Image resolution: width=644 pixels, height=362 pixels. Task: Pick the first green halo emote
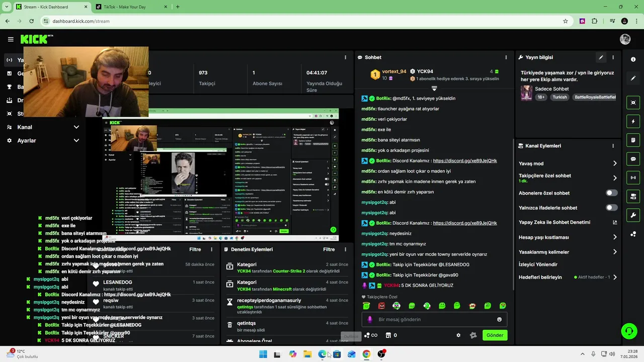(366, 306)
